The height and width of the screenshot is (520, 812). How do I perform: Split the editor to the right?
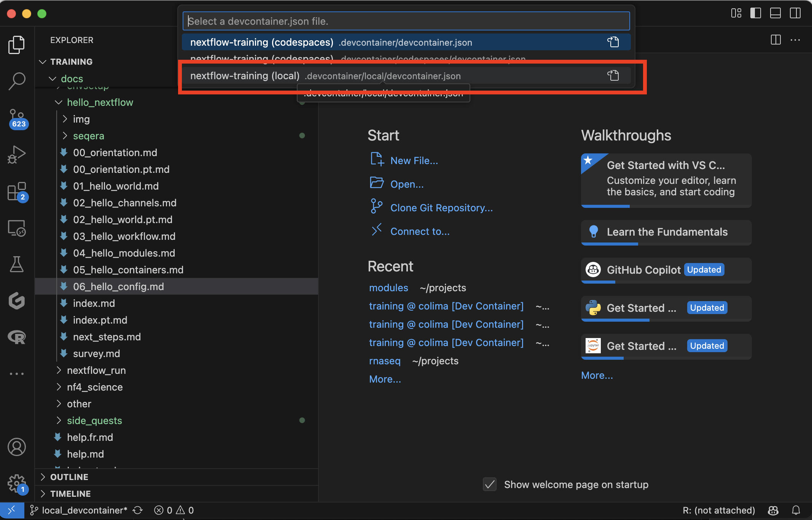pyautogui.click(x=775, y=40)
